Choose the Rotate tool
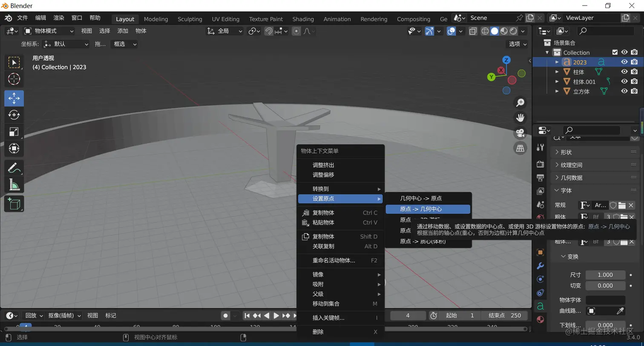 tap(14, 115)
